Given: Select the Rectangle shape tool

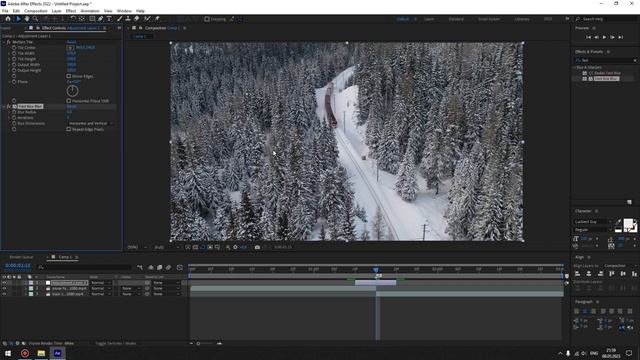Looking at the screenshot, I should 92,19.
